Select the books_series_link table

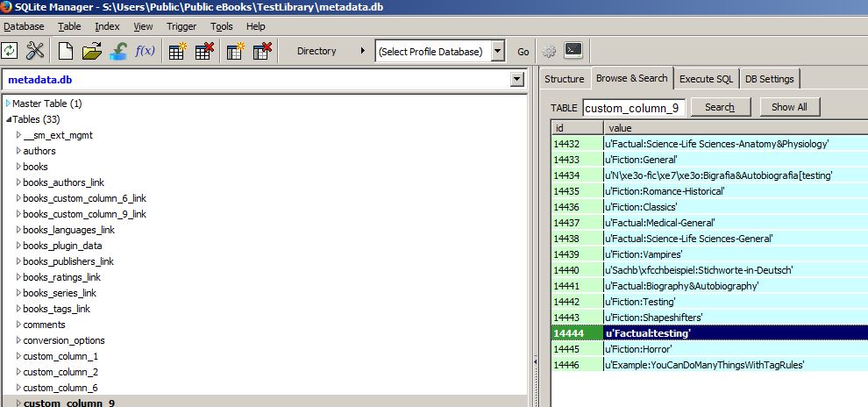coord(60,293)
